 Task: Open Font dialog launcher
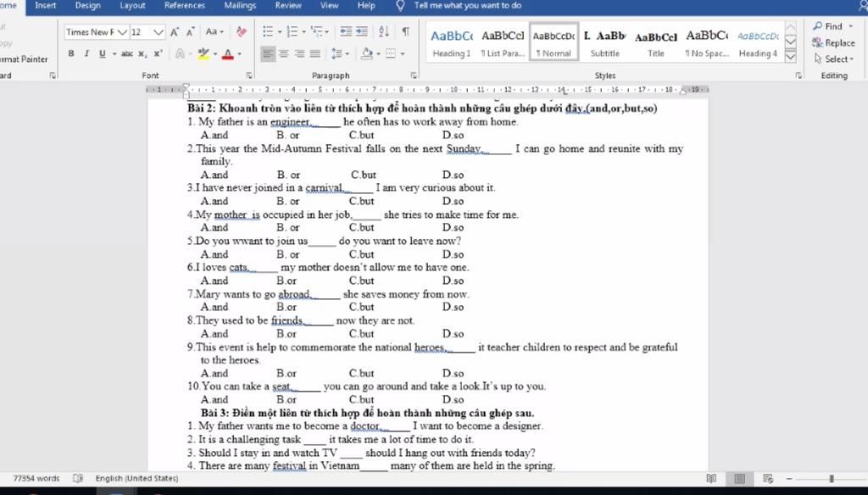pos(249,75)
